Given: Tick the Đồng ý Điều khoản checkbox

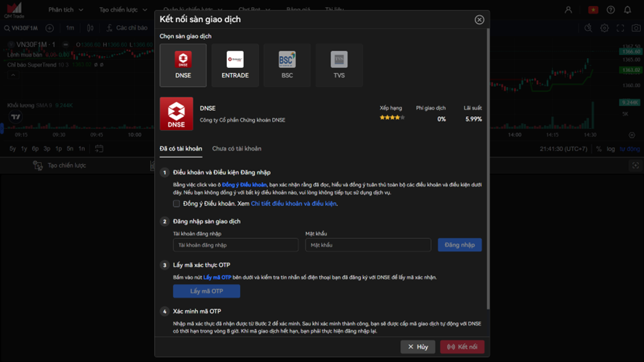Looking at the screenshot, I should (176, 203).
